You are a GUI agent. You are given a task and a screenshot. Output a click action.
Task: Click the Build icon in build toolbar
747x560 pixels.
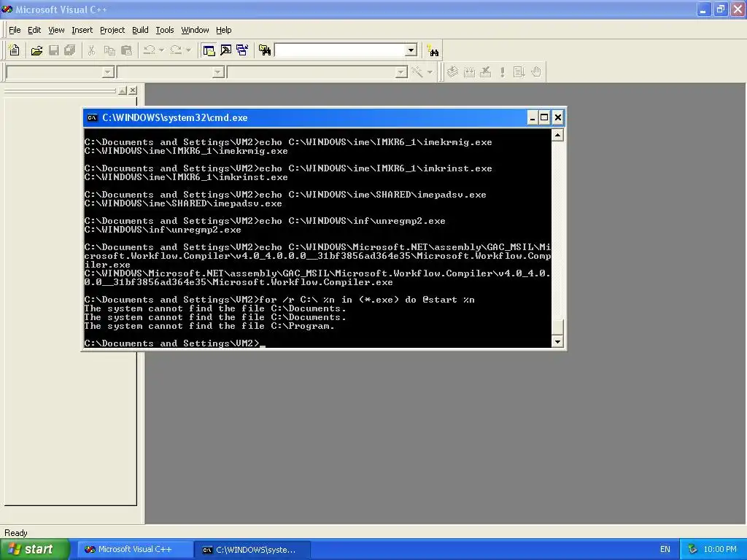click(x=469, y=72)
